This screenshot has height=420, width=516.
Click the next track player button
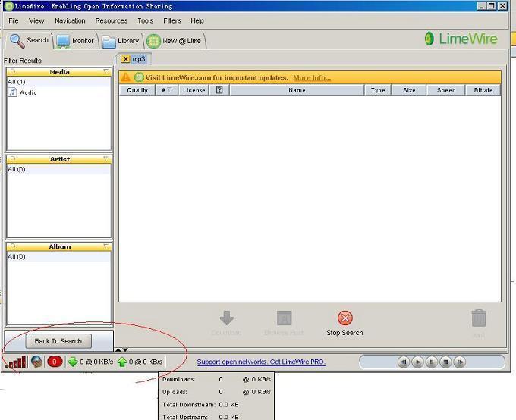coord(460,362)
